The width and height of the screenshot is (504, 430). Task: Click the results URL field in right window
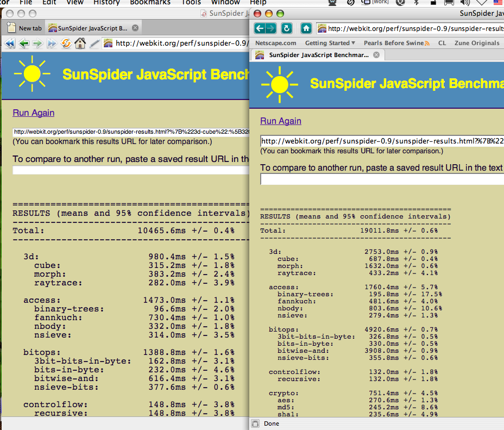[382, 141]
